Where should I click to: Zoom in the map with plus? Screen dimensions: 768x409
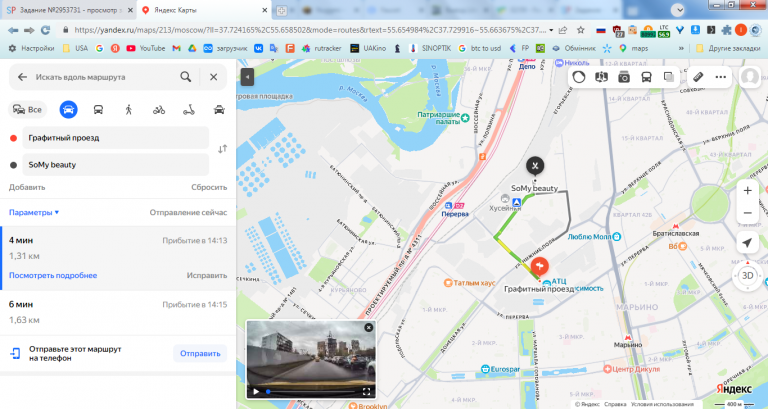pos(747,191)
